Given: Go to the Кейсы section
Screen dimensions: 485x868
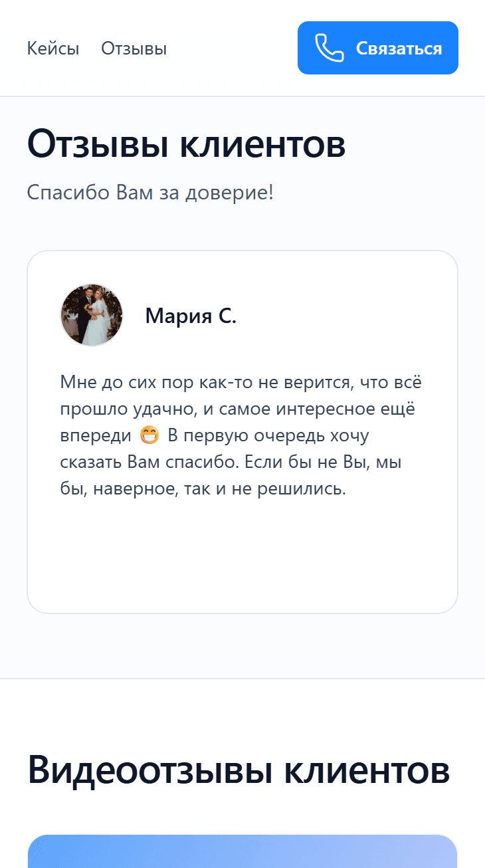Looking at the screenshot, I should [53, 48].
